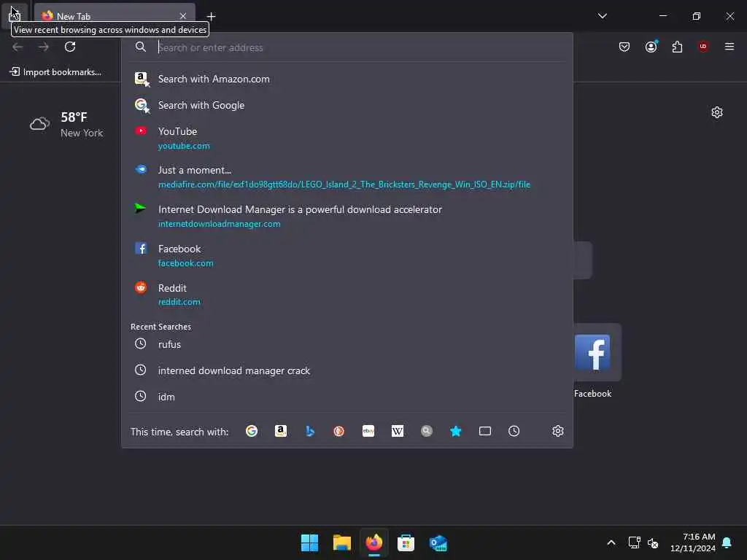Select the grey magnifier search engine icon
The height and width of the screenshot is (560, 747).
426,432
